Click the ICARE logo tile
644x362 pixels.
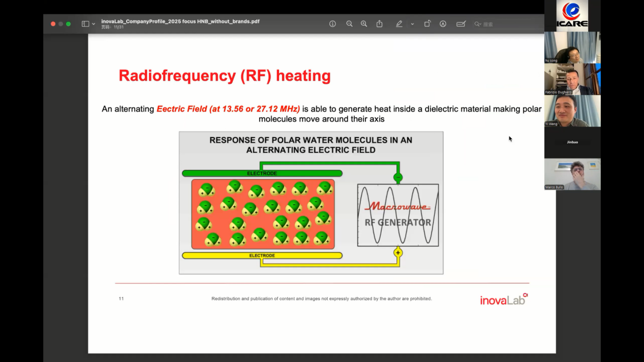[x=572, y=15]
